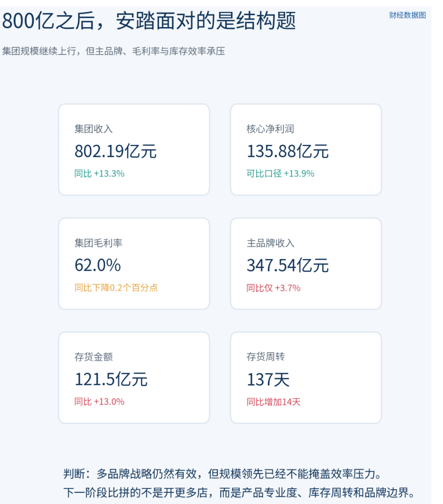
Task: Click the value 62.0%
Action: tap(98, 265)
